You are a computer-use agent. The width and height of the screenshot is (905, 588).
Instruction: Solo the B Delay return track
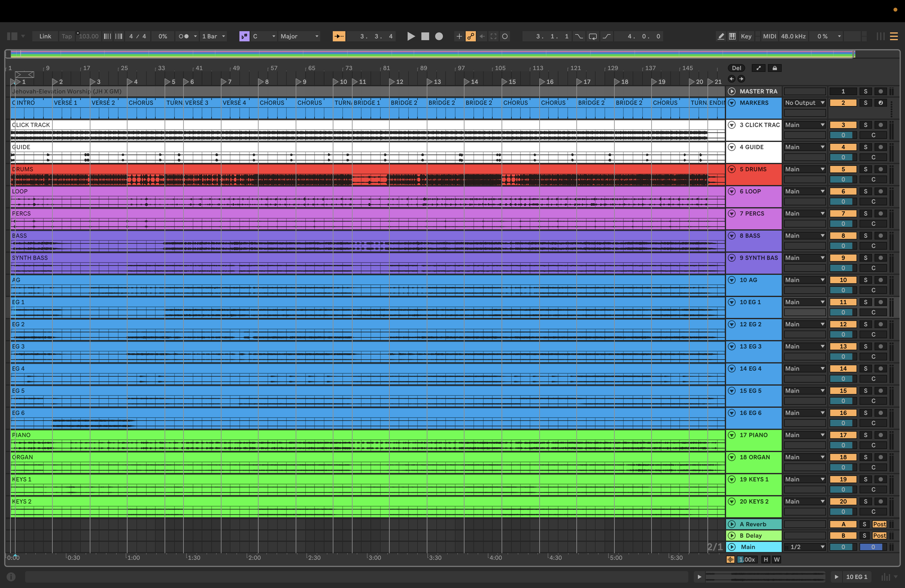(864, 535)
